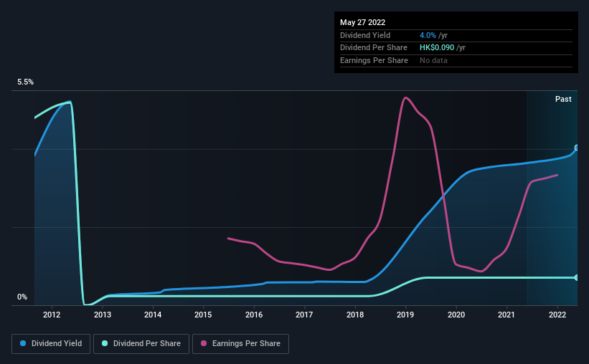Click the May 27 2022 tooltip date
589x364 pixels.
[363, 22]
